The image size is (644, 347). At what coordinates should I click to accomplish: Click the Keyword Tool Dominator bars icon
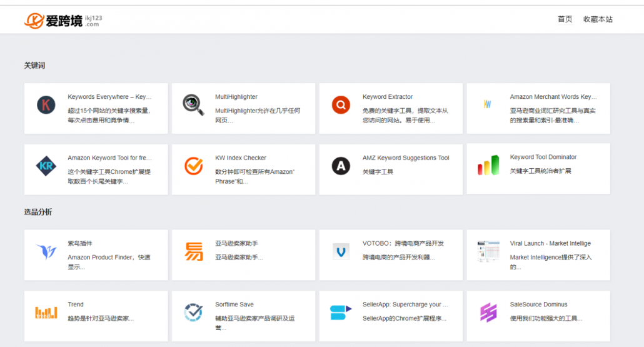[488, 165]
